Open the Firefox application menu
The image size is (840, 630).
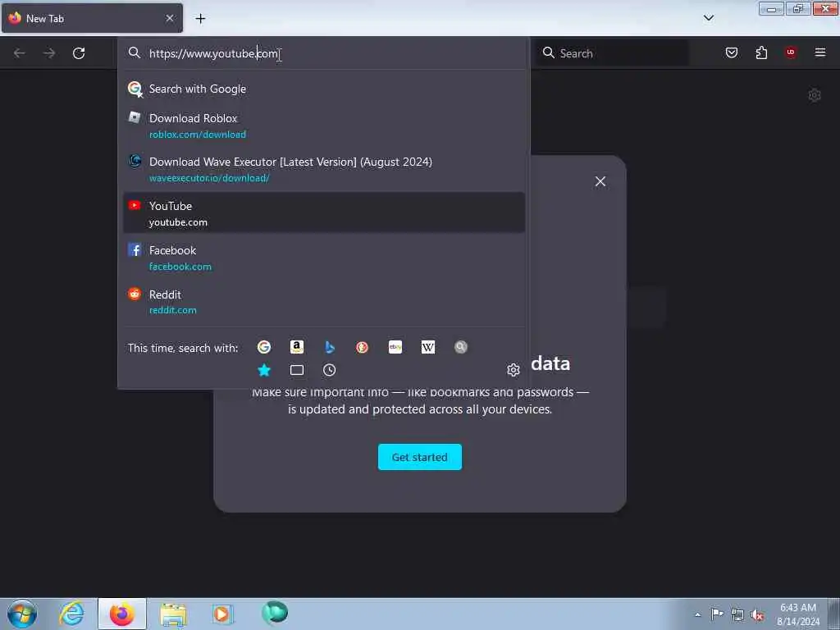click(x=820, y=52)
